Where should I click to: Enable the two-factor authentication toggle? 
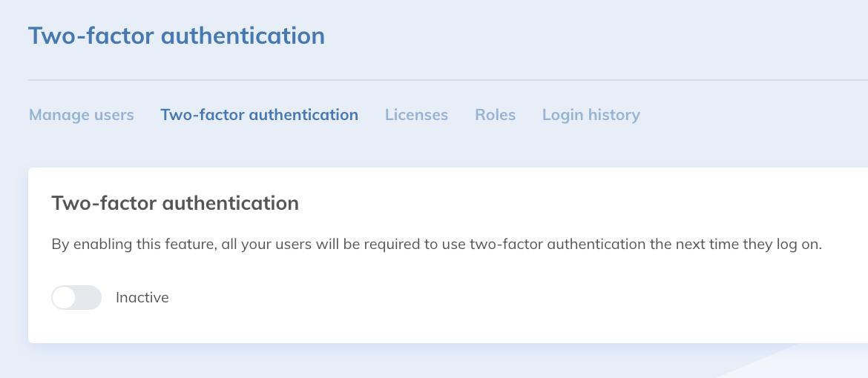click(76, 297)
